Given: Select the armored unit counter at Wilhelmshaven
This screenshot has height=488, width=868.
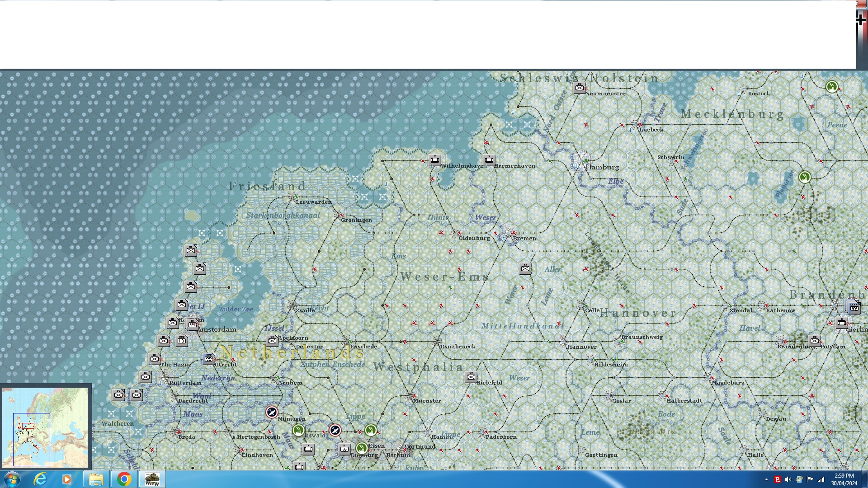Looking at the screenshot, I should point(434,160).
